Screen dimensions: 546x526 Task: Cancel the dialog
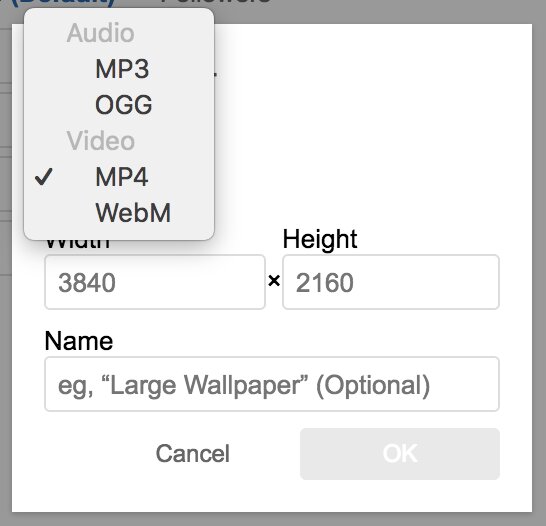click(x=193, y=454)
